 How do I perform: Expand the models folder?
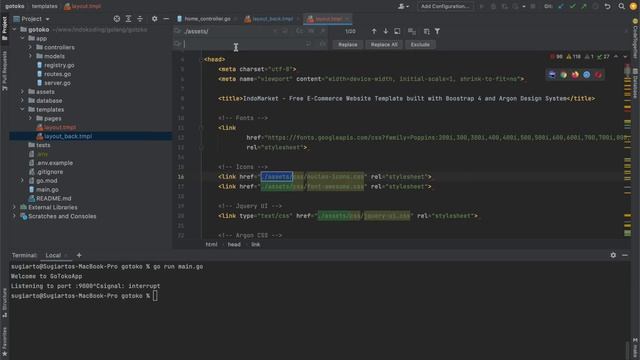(x=31, y=56)
